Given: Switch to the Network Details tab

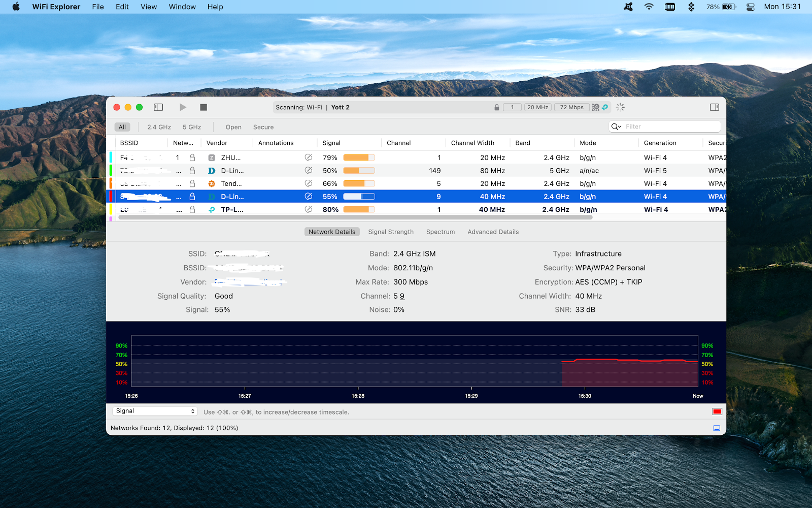Looking at the screenshot, I should [x=332, y=232].
